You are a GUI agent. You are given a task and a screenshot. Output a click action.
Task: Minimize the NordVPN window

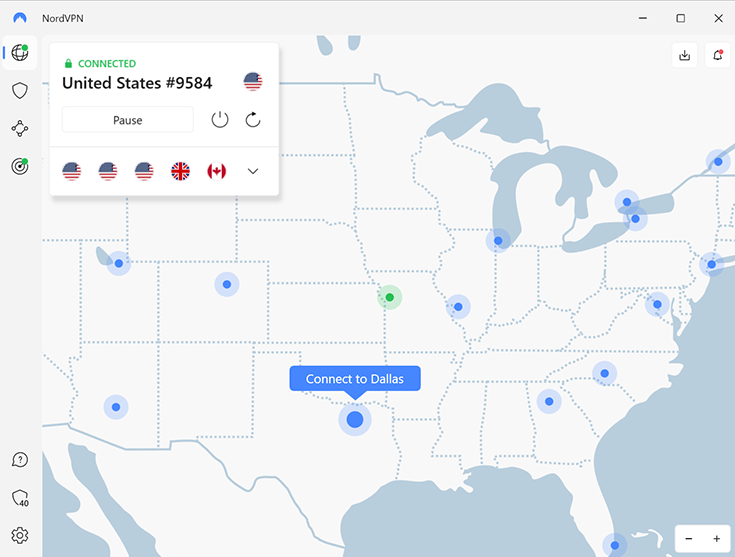tap(643, 18)
